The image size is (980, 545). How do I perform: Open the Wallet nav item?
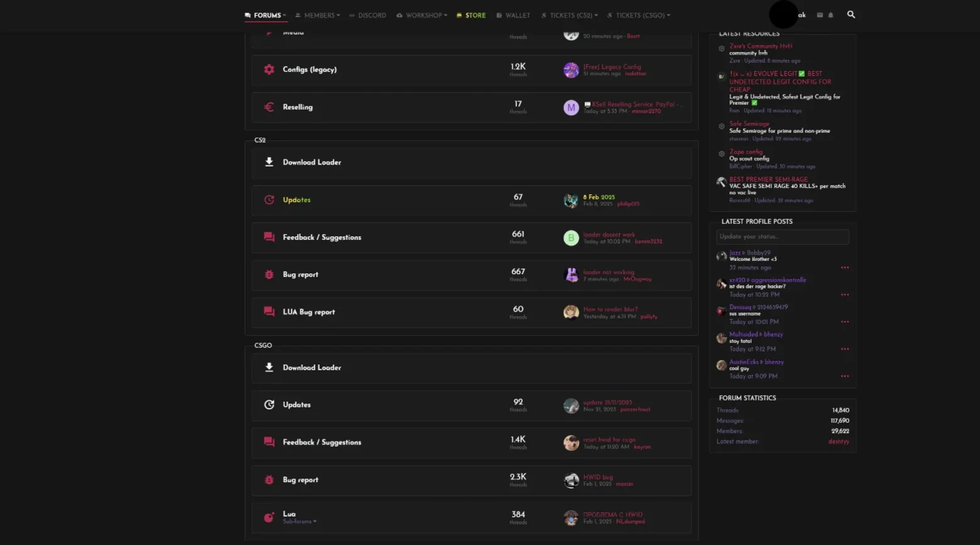coord(513,15)
